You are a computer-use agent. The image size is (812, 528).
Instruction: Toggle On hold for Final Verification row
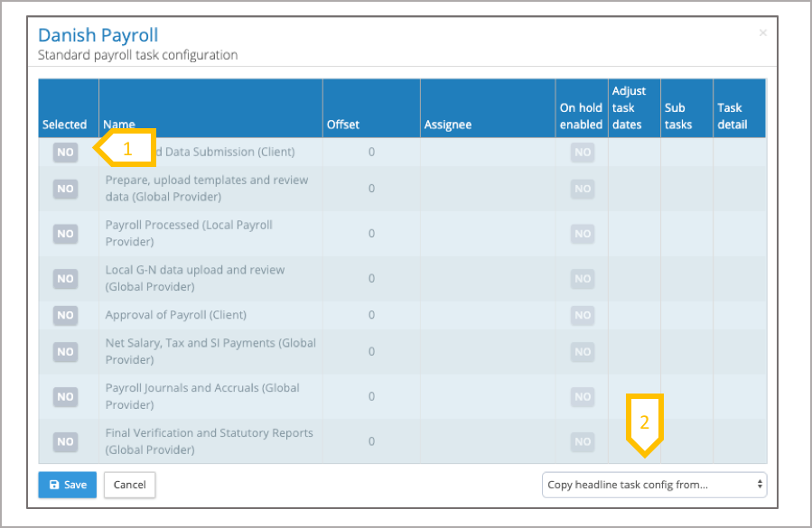tap(582, 441)
